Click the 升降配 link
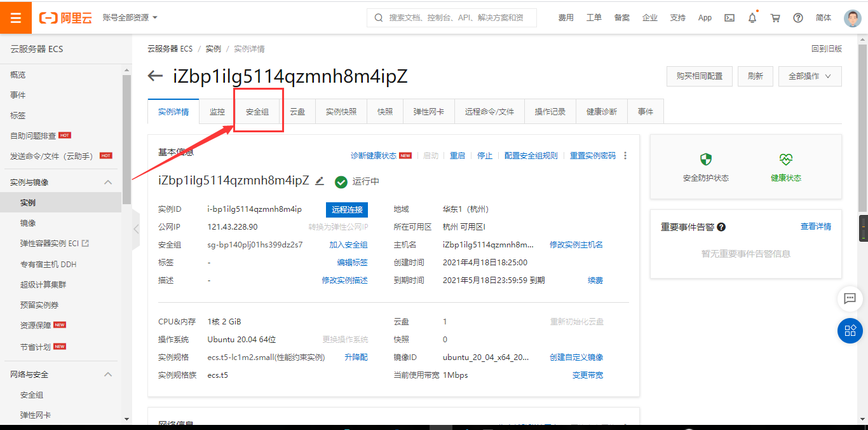Viewport: 868px width, 430px height. click(x=356, y=357)
